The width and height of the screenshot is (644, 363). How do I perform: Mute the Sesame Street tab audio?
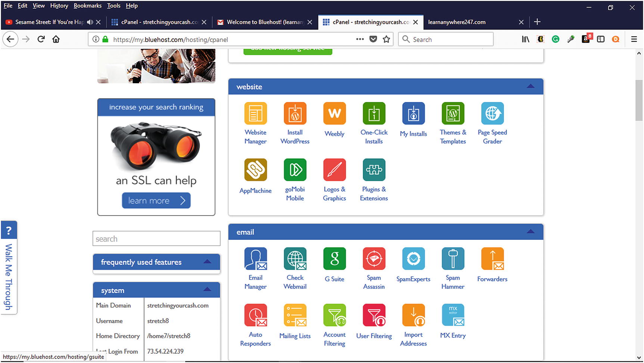(90, 22)
